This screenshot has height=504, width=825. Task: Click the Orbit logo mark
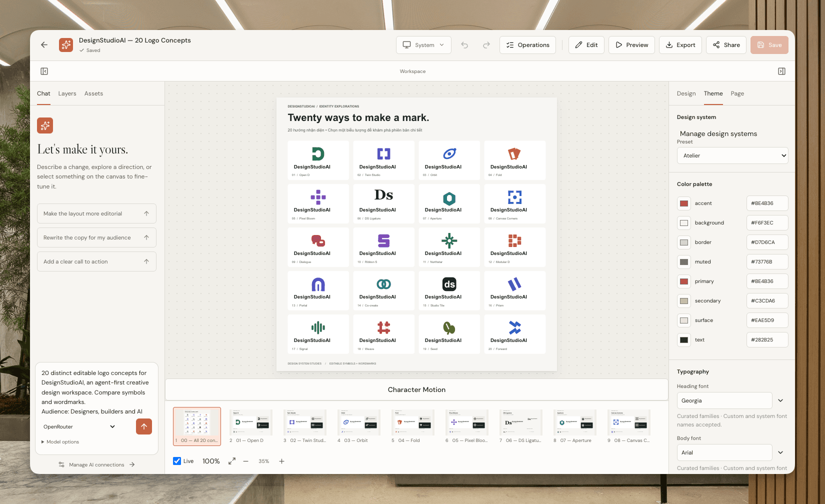coord(449,153)
